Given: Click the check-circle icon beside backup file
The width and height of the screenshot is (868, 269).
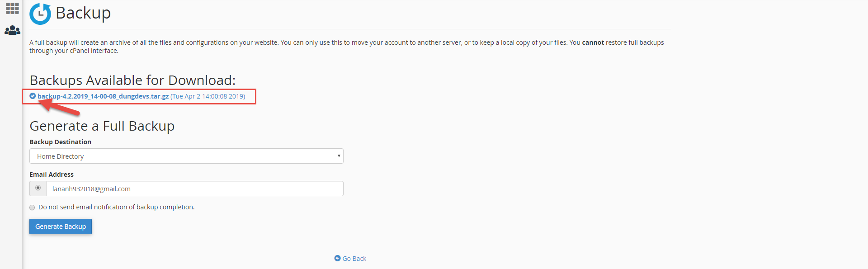Looking at the screenshot, I should [x=33, y=96].
